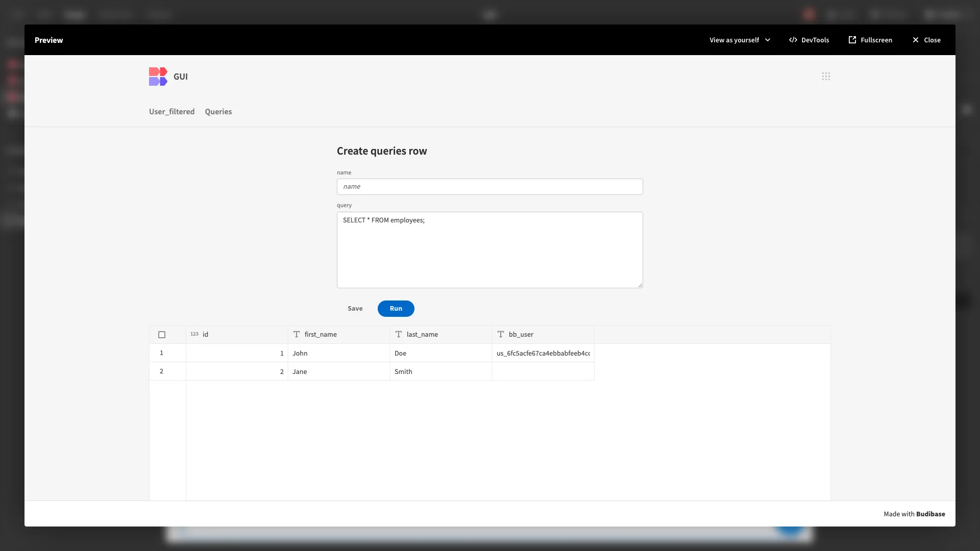Grab the query textarea resize handle
Screen dimensions: 980x551
[640, 285]
